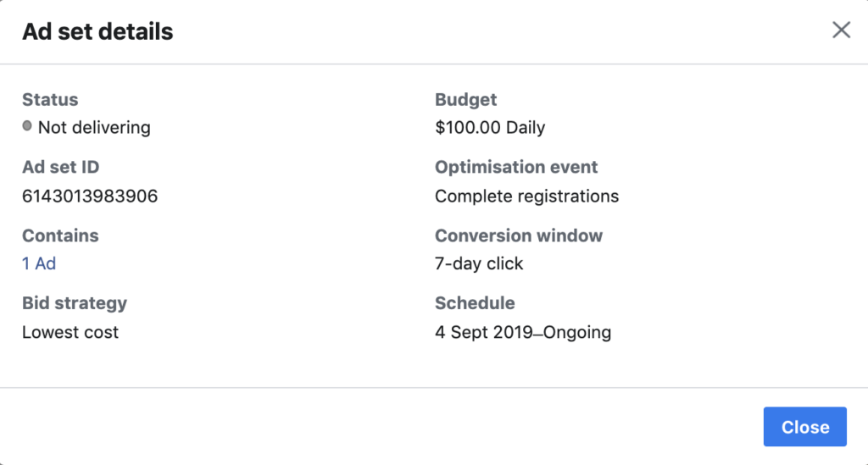Click the Not delivering status text
This screenshot has width=868, height=465.
pos(94,128)
